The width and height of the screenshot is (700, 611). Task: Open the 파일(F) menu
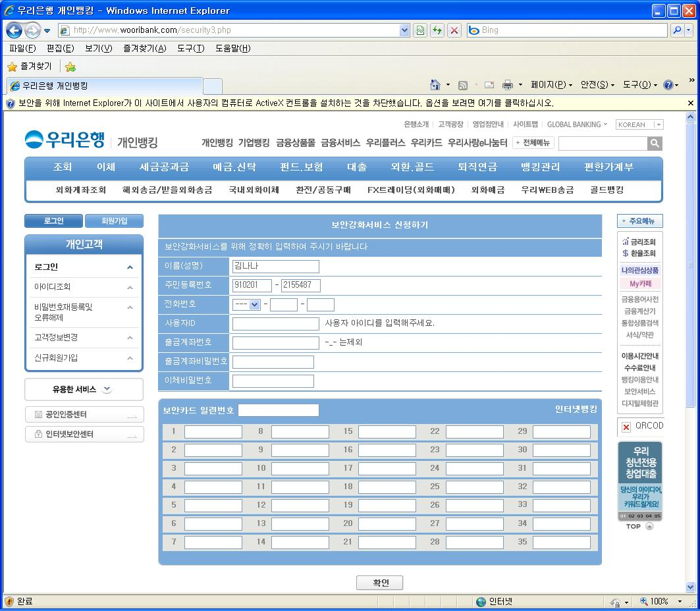(22, 48)
